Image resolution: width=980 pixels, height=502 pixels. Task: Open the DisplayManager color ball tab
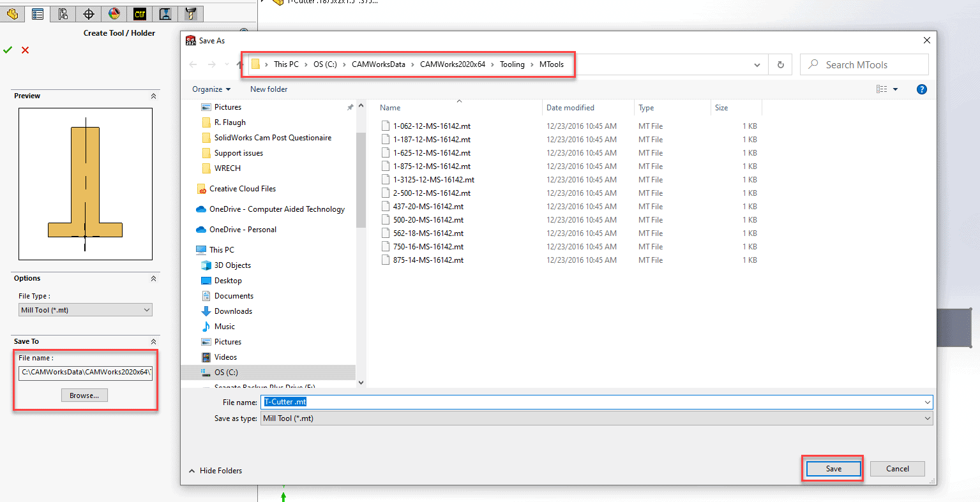pyautogui.click(x=114, y=14)
